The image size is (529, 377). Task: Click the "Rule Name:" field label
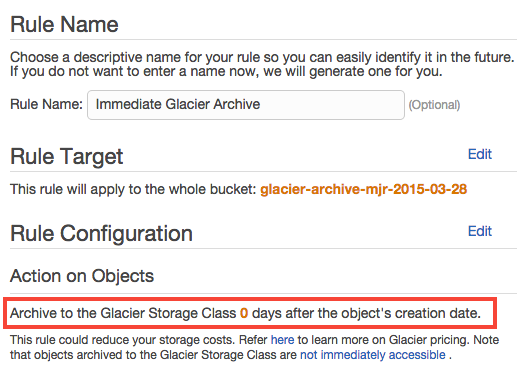click(46, 104)
